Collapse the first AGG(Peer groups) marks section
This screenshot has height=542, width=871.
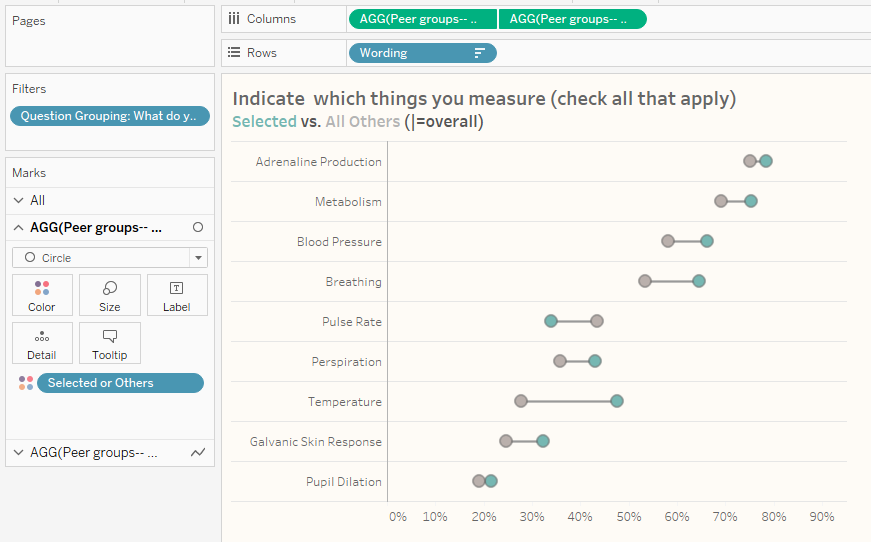tap(18, 228)
